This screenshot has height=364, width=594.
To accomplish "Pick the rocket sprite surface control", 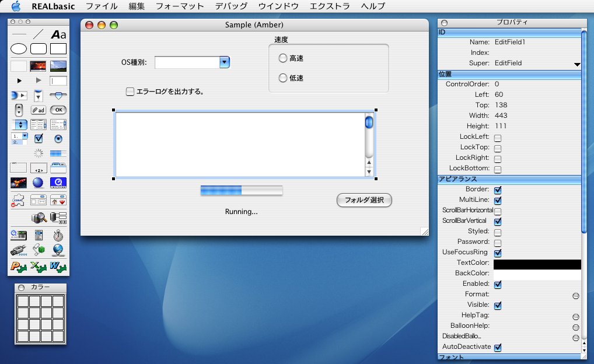I will 19,183.
